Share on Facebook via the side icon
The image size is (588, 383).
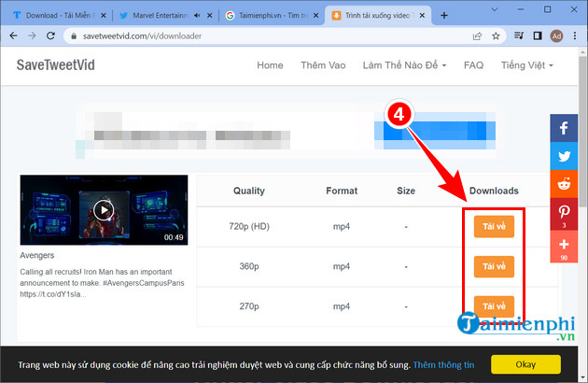click(x=564, y=128)
